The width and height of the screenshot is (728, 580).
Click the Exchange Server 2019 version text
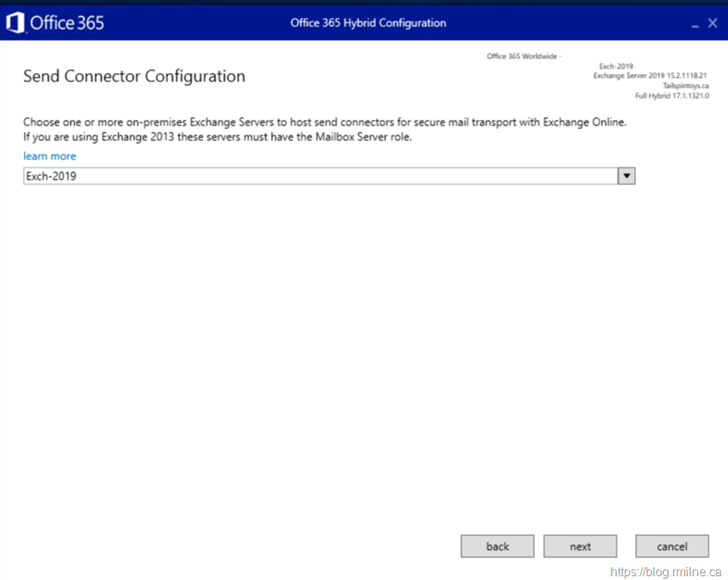point(649,76)
